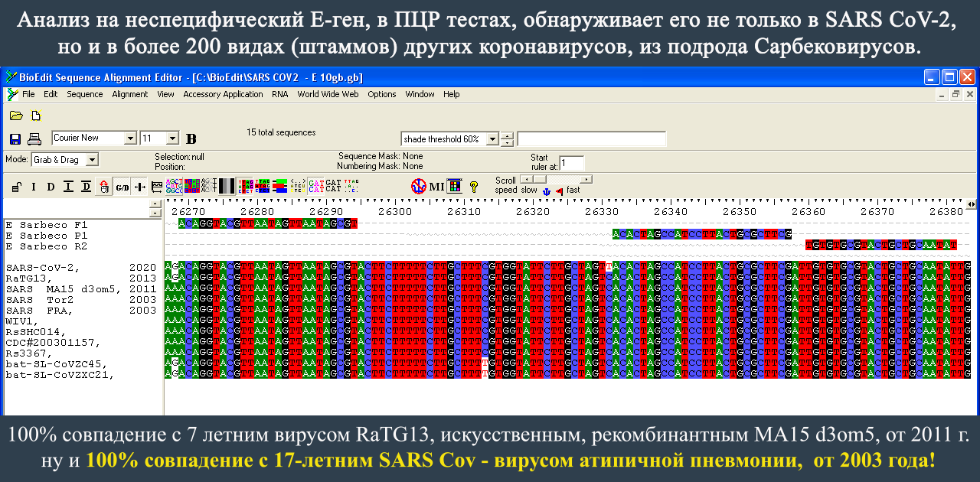The height and width of the screenshot is (482, 980).
Task: Select the colored grid plot icon near MI
Action: (455, 186)
